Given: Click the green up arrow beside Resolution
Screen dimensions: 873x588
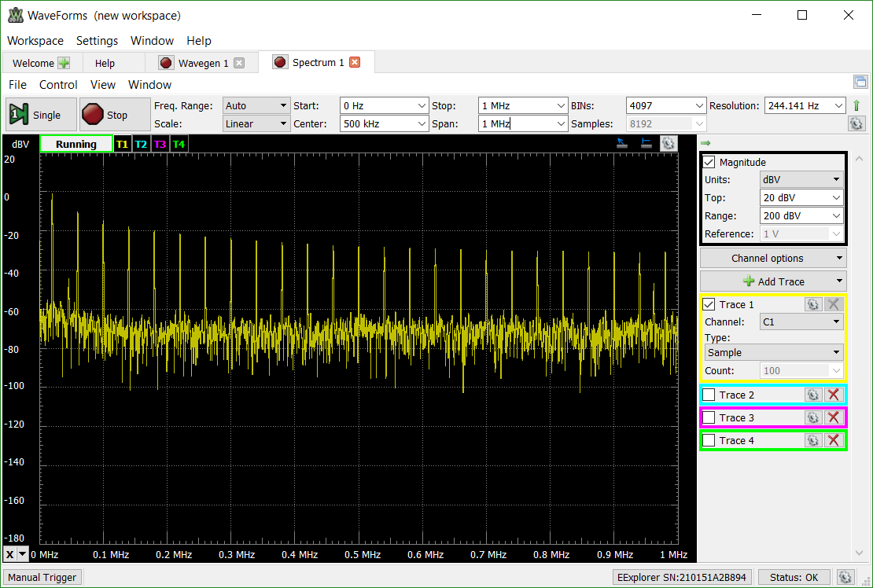Looking at the screenshot, I should [856, 105].
